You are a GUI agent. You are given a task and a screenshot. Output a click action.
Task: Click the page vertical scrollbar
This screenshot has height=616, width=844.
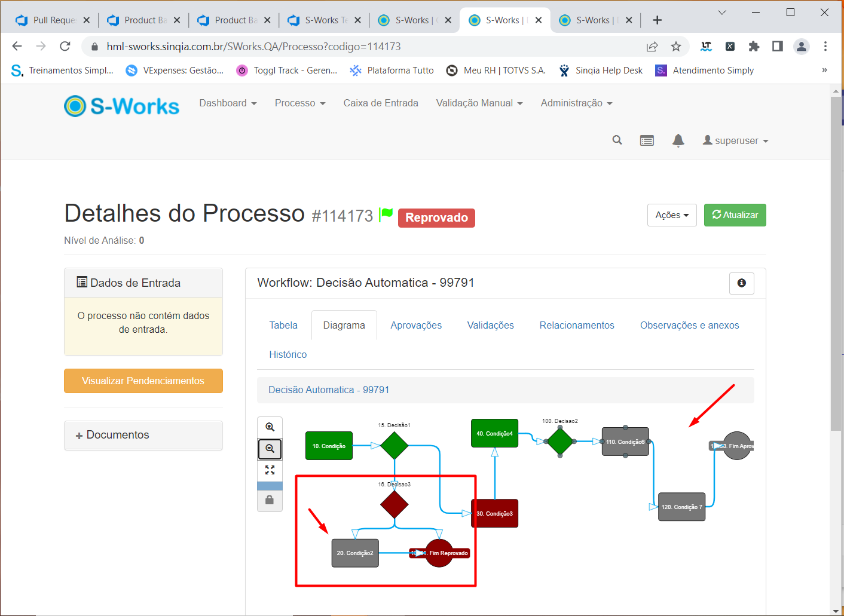(836, 263)
